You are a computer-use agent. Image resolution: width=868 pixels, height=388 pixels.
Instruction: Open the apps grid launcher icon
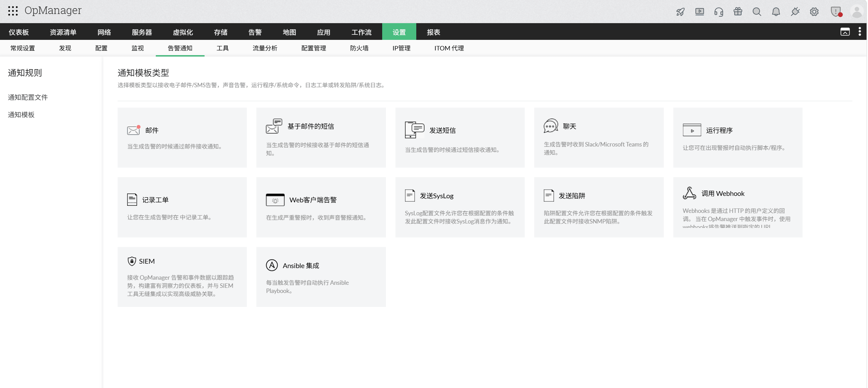click(13, 11)
